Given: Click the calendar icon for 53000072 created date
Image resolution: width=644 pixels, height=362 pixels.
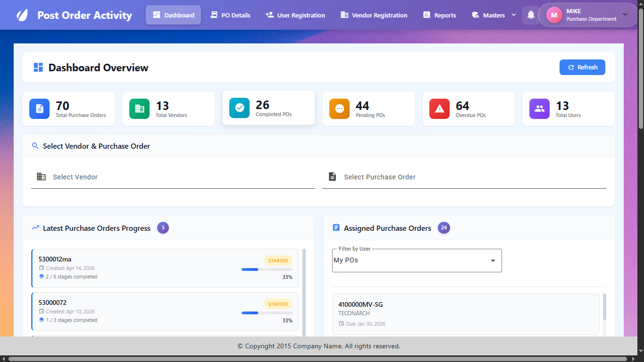Looking at the screenshot, I should point(42,311).
